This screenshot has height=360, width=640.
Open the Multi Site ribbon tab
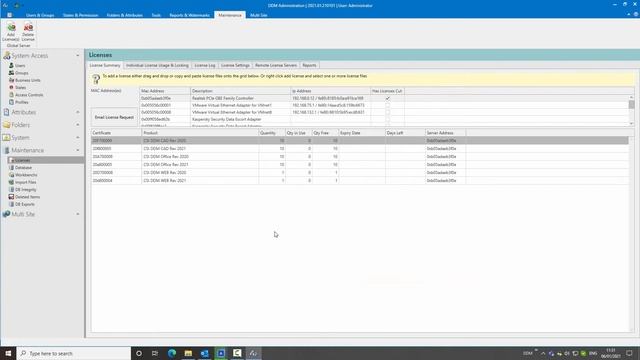[258, 15]
